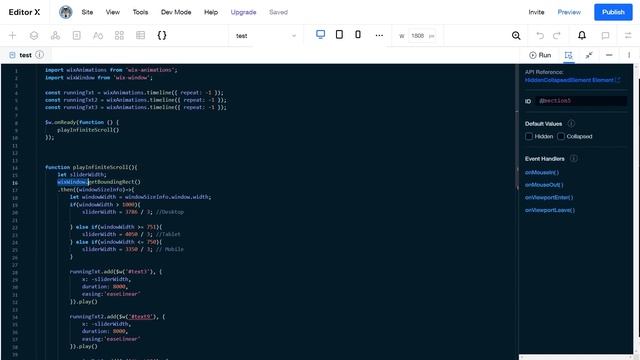Switch to tablet breakpoint view
The image size is (640, 360).
click(x=339, y=35)
